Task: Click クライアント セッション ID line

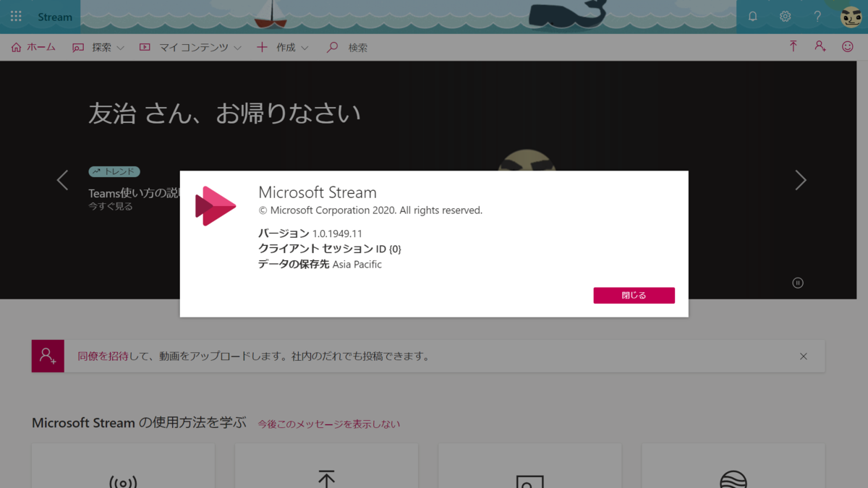Action: click(x=329, y=249)
